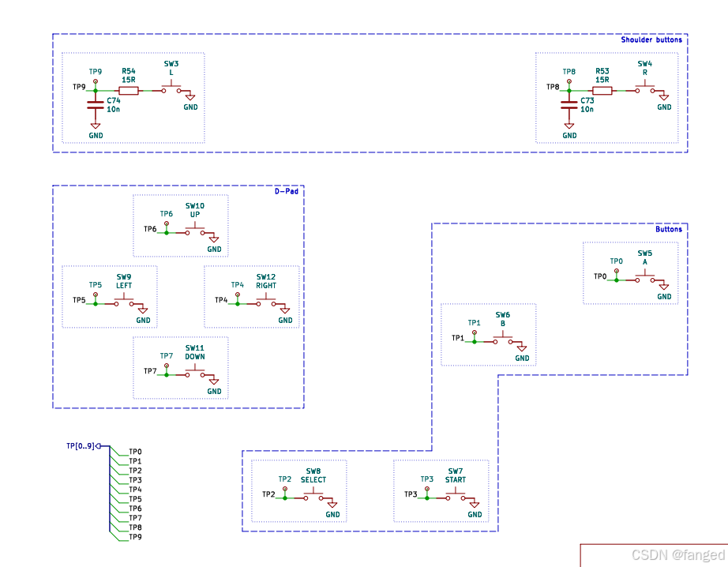Click the TP7 test point circle
This screenshot has width=728, height=567.
pos(167,366)
